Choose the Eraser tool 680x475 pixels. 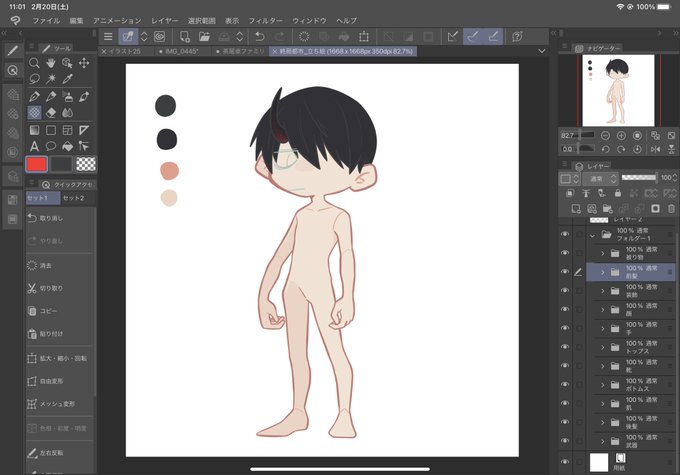coord(51,113)
